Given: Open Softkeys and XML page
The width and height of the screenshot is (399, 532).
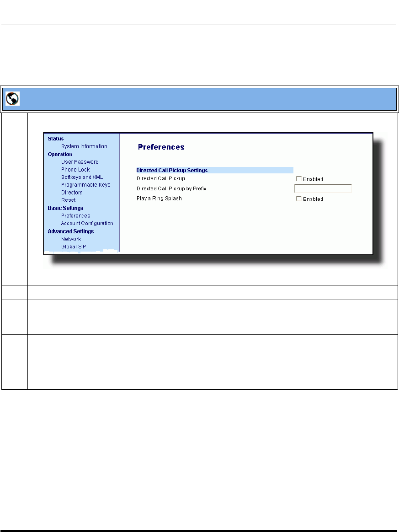Looking at the screenshot, I should [82, 177].
